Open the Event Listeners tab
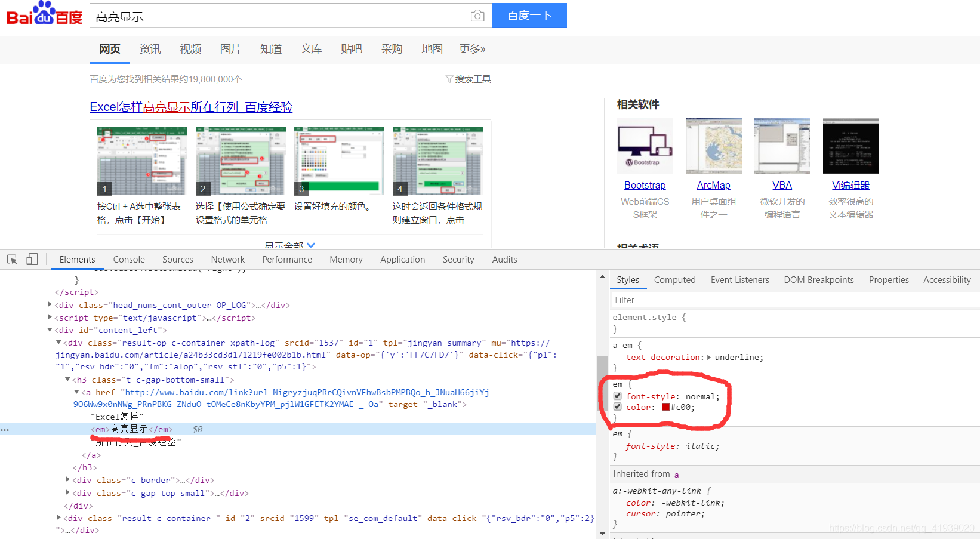 coord(740,280)
